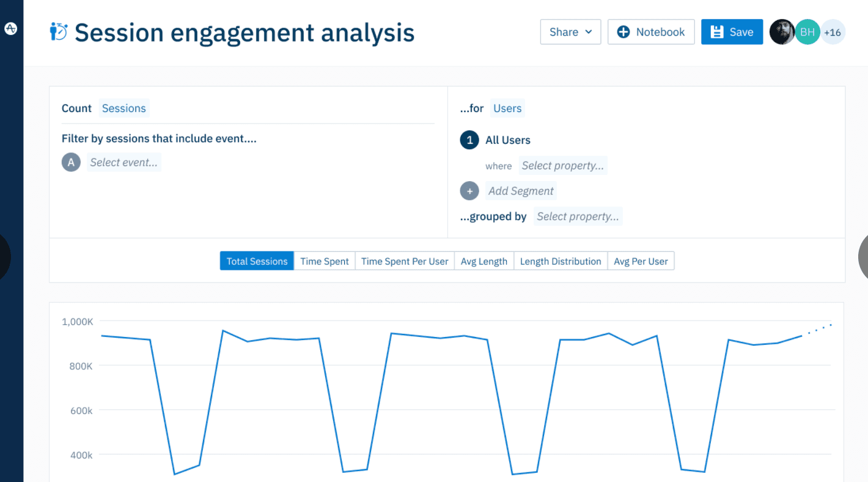
Task: Switch to the Avg Length view
Action: pos(484,261)
